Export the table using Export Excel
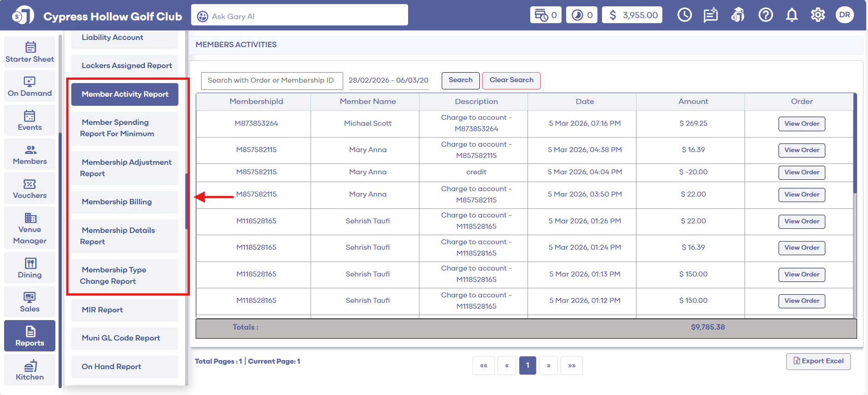Viewport: 868px width, 395px height. [818, 361]
